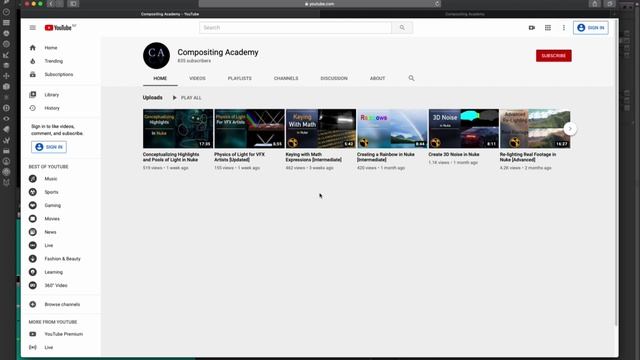
Task: Click the YouTube search input field
Action: (295, 28)
